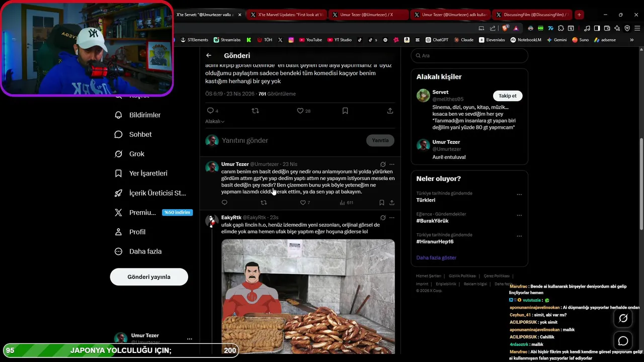Repost the main post
644x362 pixels.
[255, 111]
